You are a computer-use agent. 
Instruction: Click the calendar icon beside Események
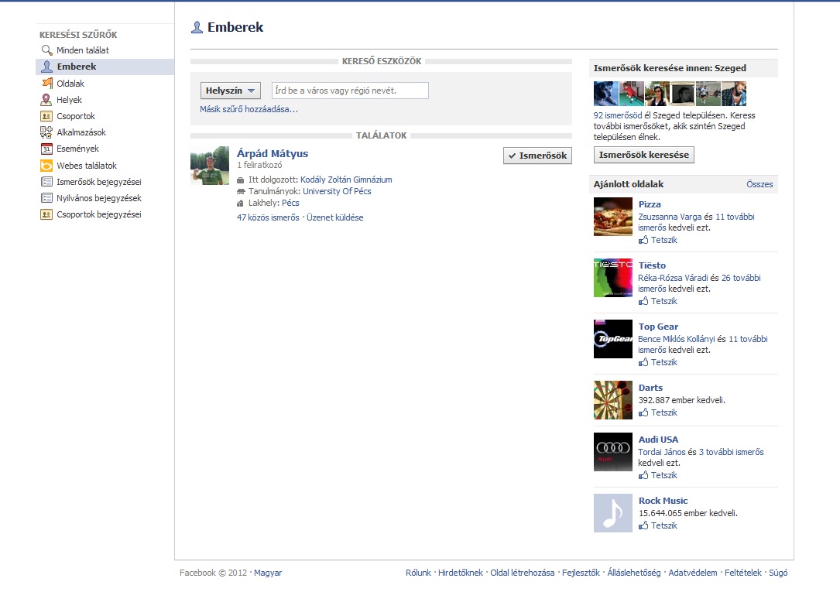coord(46,149)
